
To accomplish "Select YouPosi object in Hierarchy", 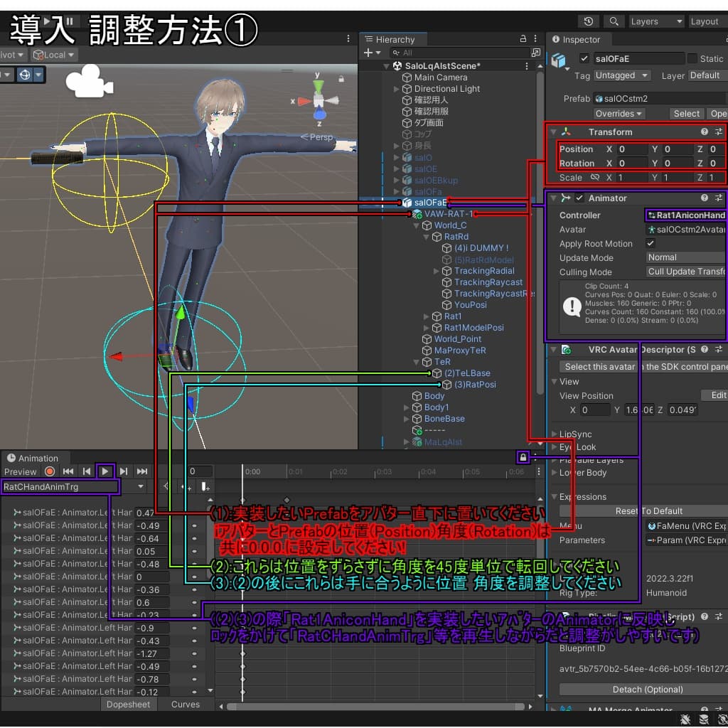I will pos(470,305).
